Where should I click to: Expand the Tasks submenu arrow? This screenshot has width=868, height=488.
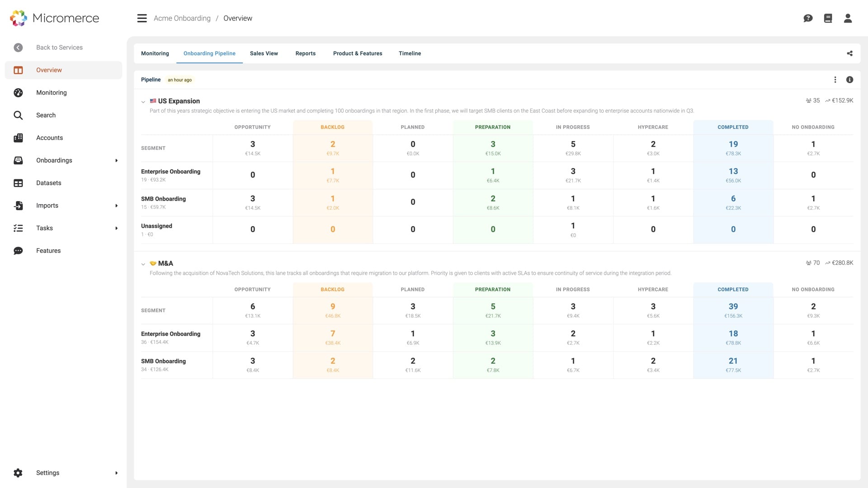pyautogui.click(x=116, y=228)
